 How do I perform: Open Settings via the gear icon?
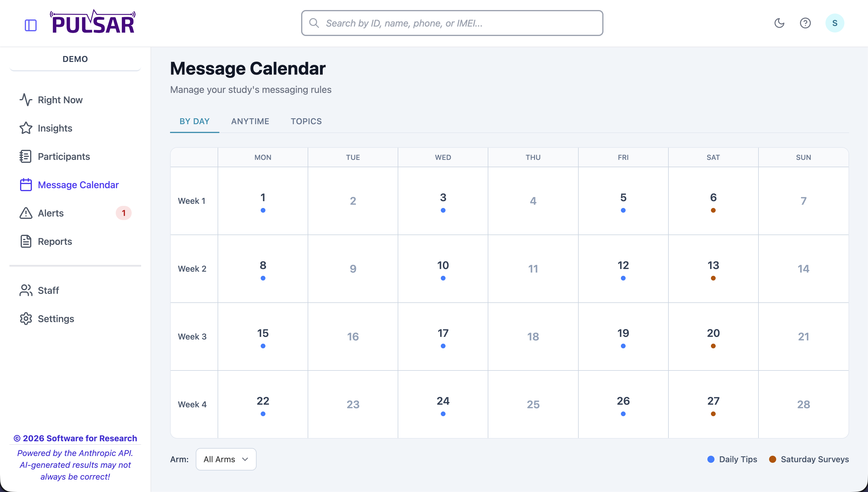pyautogui.click(x=26, y=318)
